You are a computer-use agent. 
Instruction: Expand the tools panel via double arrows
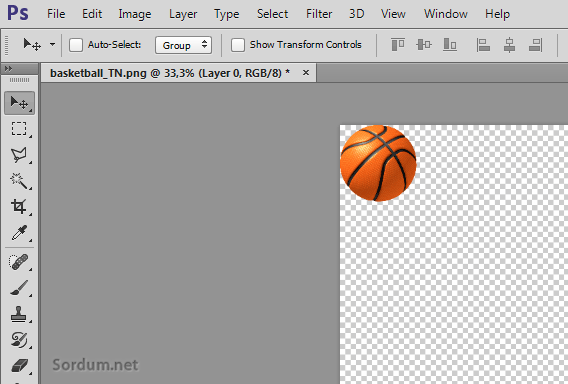pyautogui.click(x=8, y=68)
